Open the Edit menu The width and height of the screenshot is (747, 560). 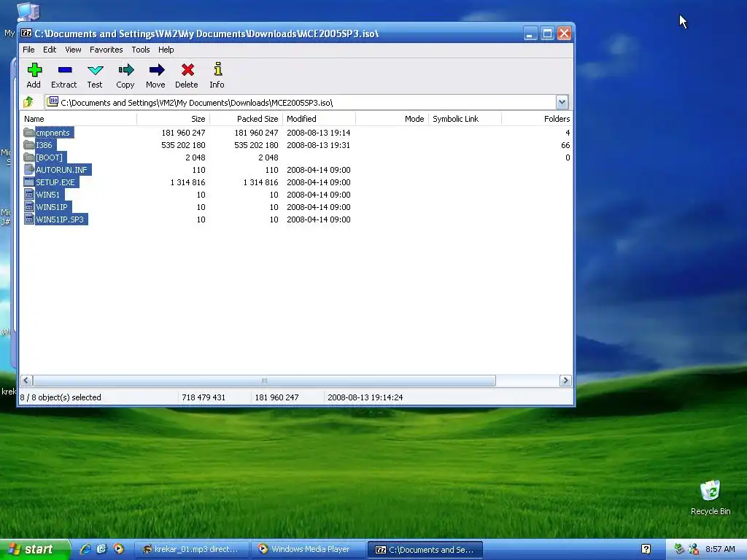tap(50, 50)
